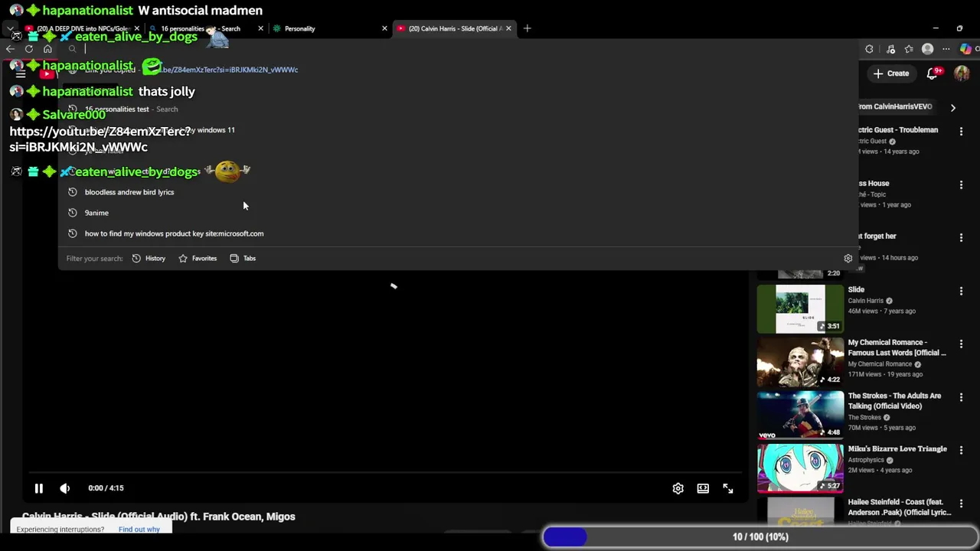Open options for Miku's Bizarre Love Triangle
Viewport: 980px width, 551px height.
pos(961,451)
